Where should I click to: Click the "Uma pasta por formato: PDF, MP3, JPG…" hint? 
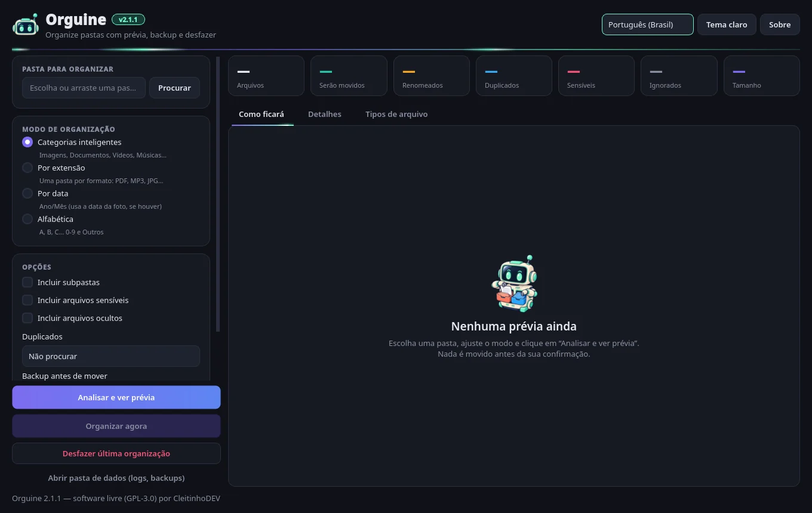[x=101, y=181]
